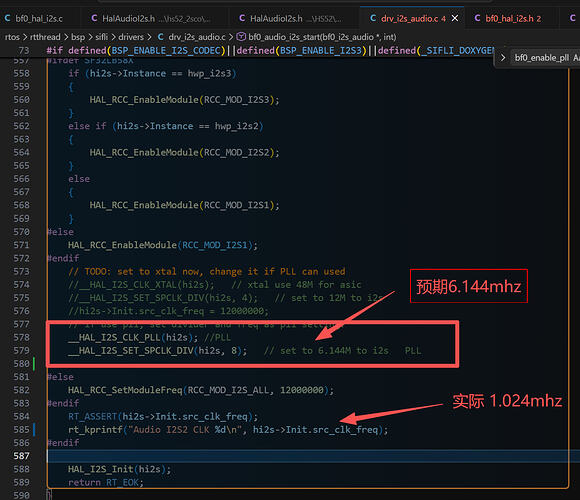Select rtos in the breadcrumb
This screenshot has height=500, width=580.
12,37
